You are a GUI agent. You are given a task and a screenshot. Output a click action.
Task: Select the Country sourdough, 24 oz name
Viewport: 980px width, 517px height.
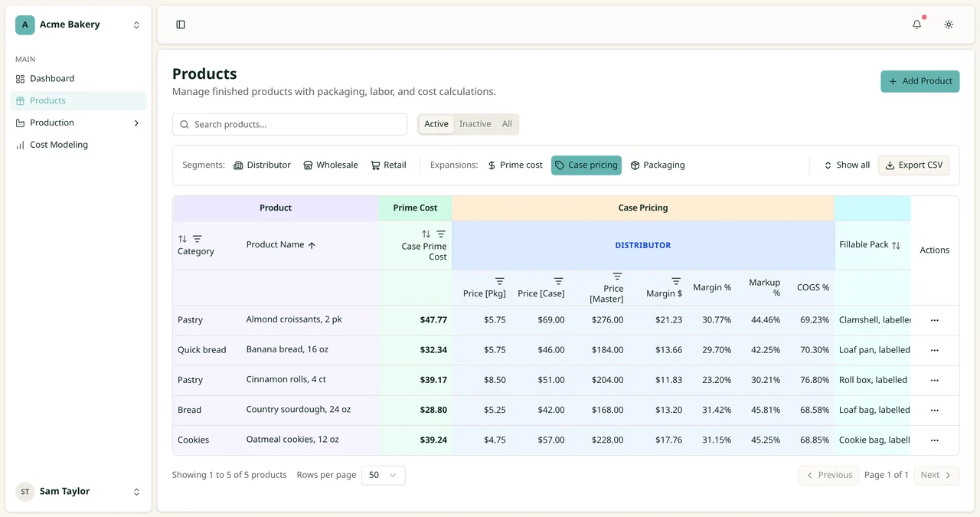pyautogui.click(x=299, y=409)
